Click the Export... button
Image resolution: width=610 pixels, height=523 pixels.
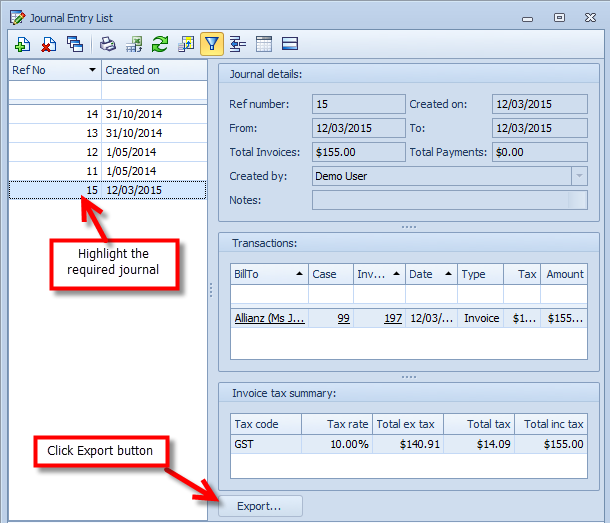pyautogui.click(x=259, y=507)
